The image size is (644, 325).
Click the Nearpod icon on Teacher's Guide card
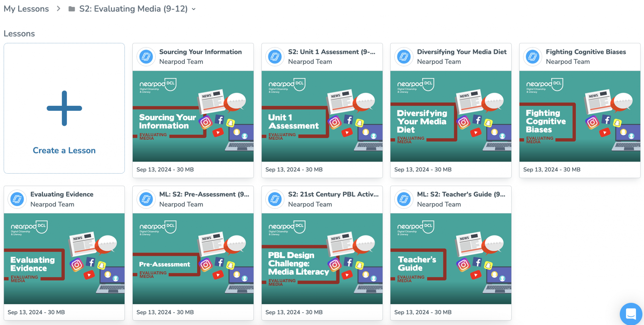[x=404, y=199]
